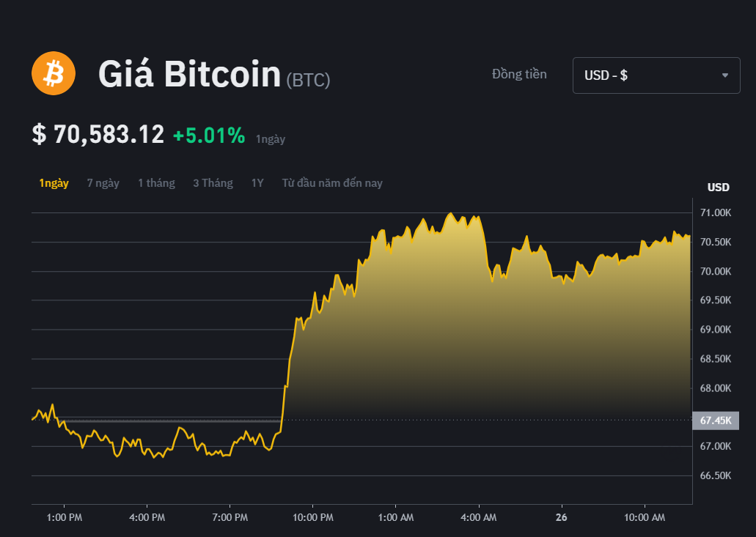This screenshot has height=537, width=756.
Task: Open the 3 Tháng price chart
Action: [213, 182]
